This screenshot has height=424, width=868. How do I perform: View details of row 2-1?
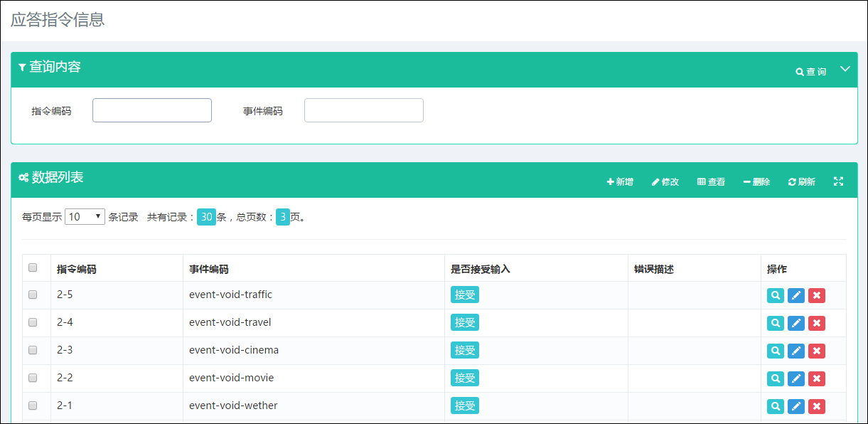[x=776, y=406]
